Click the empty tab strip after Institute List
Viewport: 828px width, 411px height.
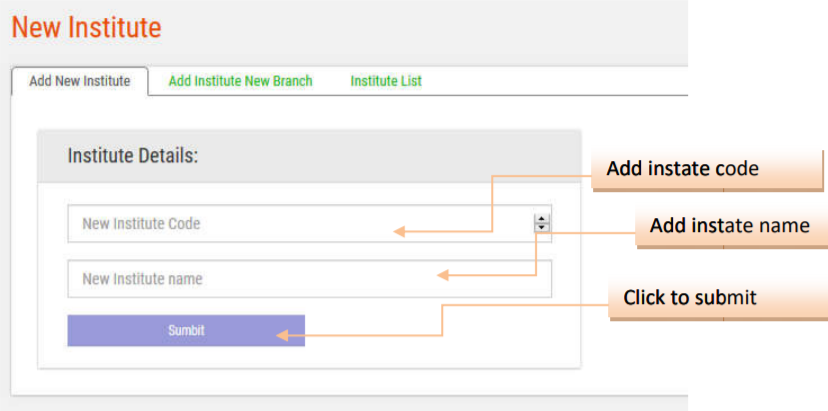click(x=560, y=81)
